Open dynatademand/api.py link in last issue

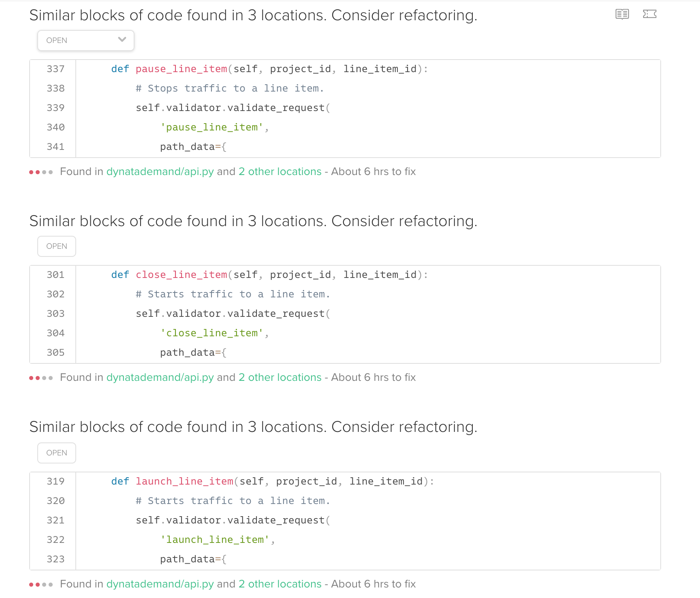(160, 584)
